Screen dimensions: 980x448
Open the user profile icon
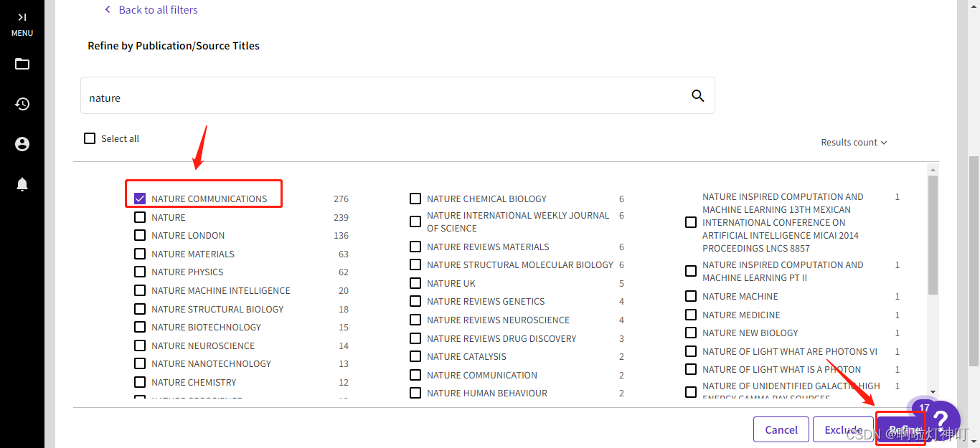point(22,144)
